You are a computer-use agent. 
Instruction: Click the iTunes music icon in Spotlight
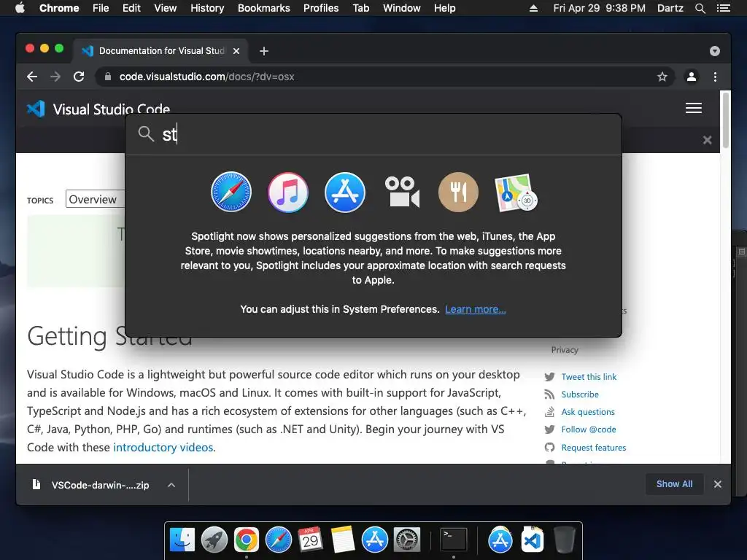tap(287, 192)
